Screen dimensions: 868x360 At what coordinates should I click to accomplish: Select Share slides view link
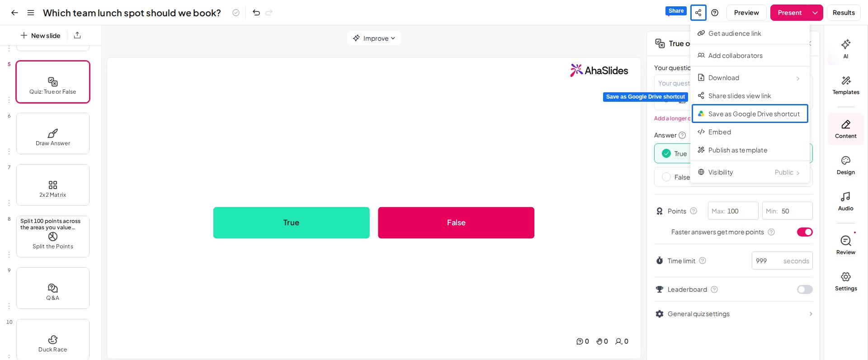tap(750, 96)
